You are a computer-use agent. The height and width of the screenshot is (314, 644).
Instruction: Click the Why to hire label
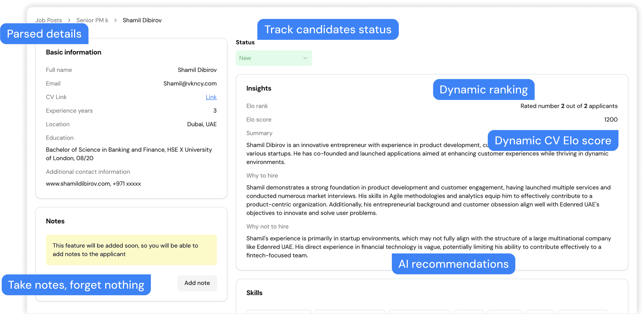click(x=262, y=176)
